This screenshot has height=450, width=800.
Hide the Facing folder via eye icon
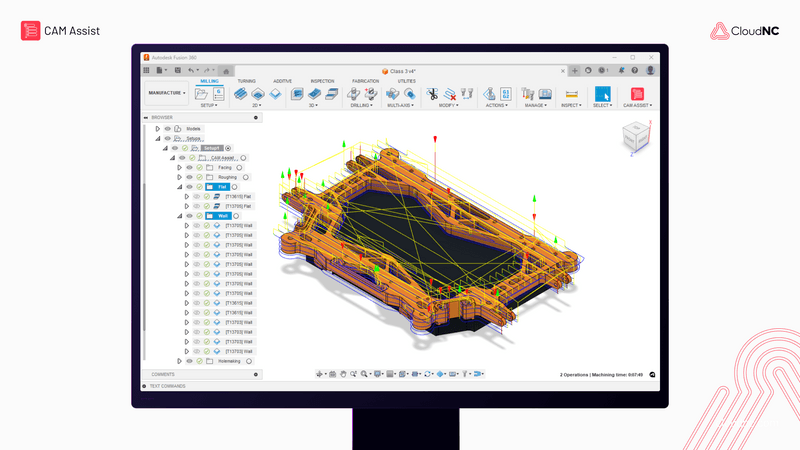tap(188, 167)
